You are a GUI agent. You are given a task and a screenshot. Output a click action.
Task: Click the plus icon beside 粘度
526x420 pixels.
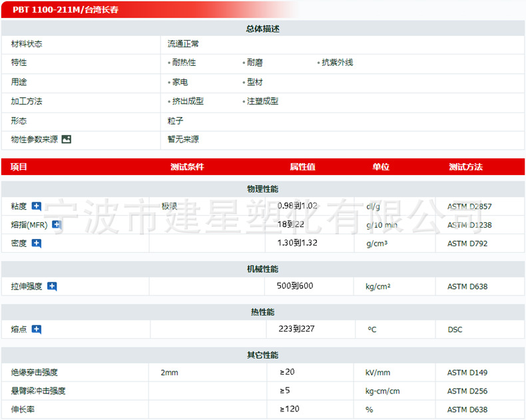pos(36,206)
